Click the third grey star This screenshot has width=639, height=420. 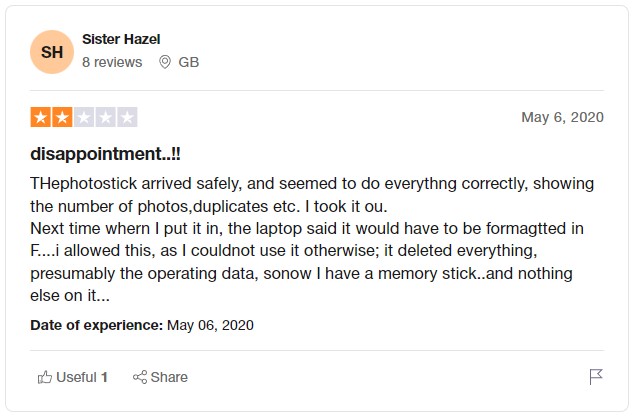[x=84, y=117]
